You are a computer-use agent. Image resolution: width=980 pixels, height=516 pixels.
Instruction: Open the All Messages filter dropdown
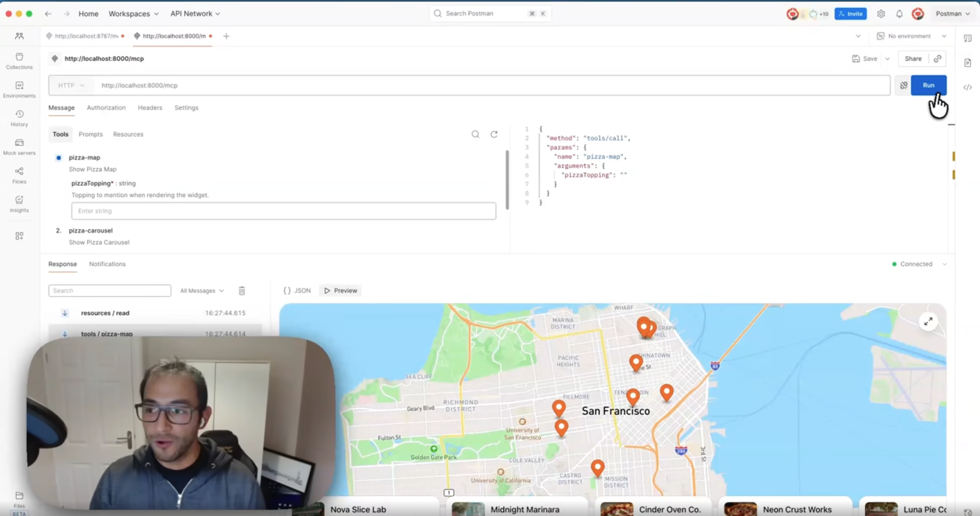202,290
